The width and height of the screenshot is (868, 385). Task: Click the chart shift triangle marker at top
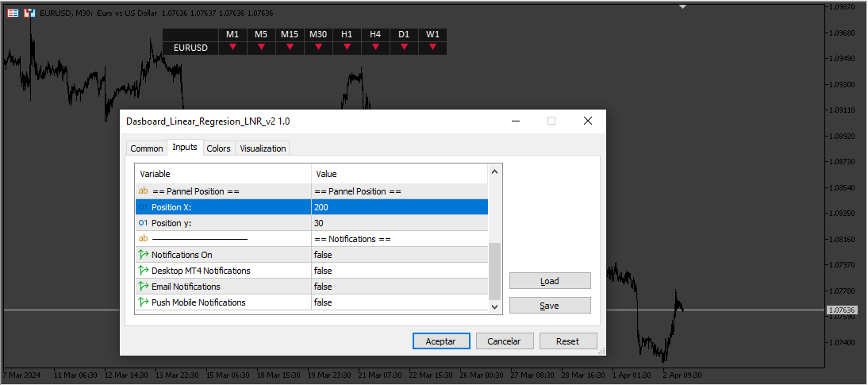pyautogui.click(x=683, y=6)
